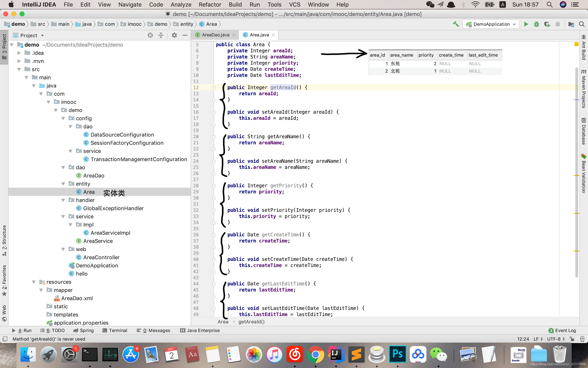588x368 pixels.
Task: Open the Favorites tool window
Action: click(4, 280)
